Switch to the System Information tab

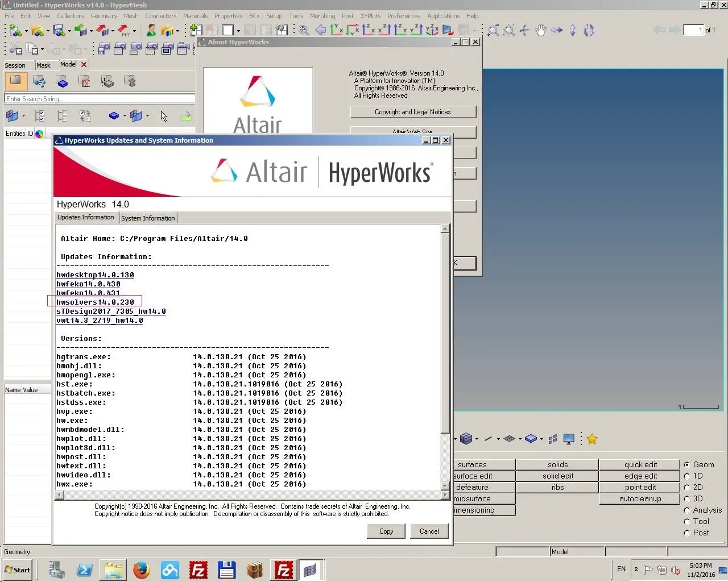(x=148, y=218)
